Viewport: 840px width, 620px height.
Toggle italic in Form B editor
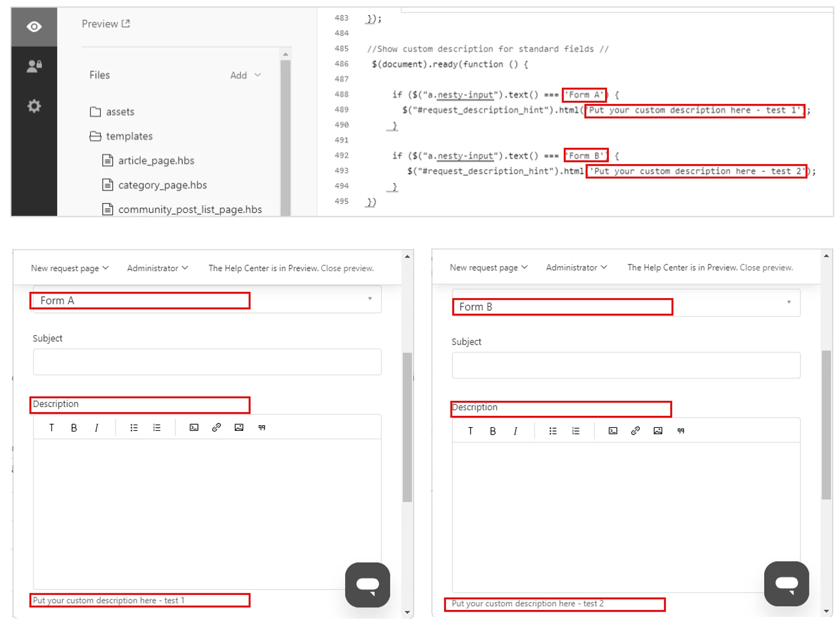point(516,431)
